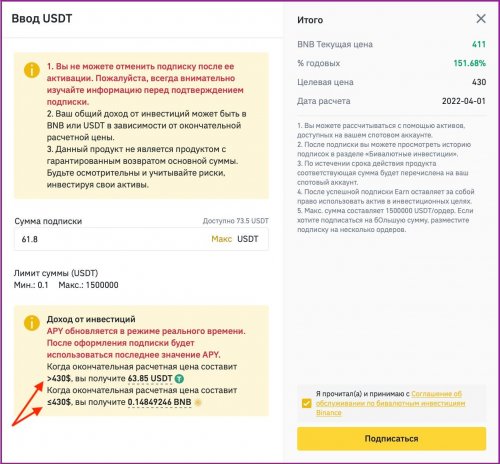Click the target price value 430
This screenshot has width=500, height=464.
pyautogui.click(x=479, y=82)
